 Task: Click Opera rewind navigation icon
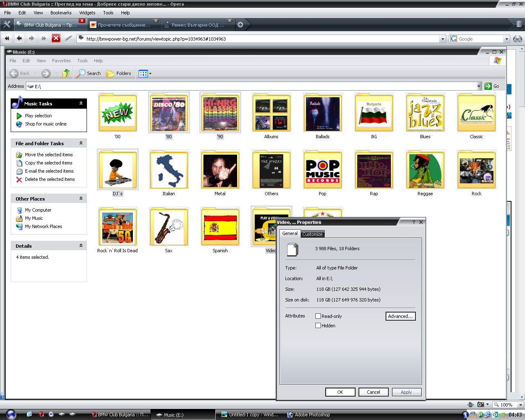click(7, 38)
